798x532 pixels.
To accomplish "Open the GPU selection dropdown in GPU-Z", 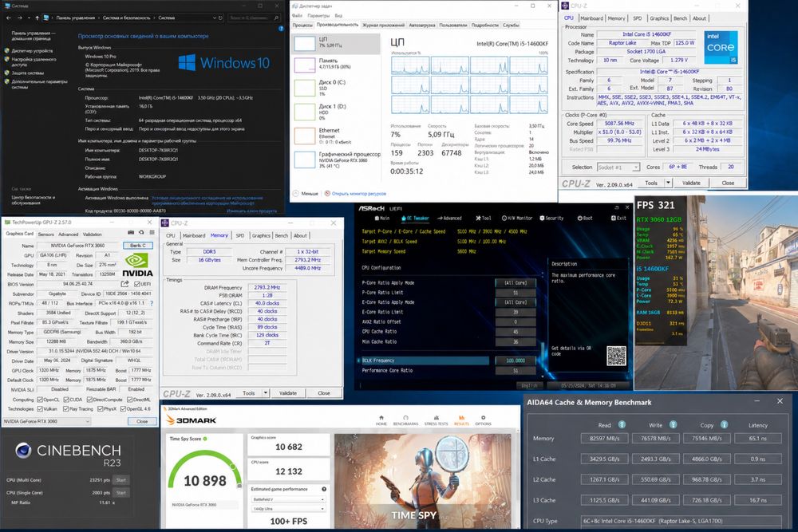I will tap(47, 422).
